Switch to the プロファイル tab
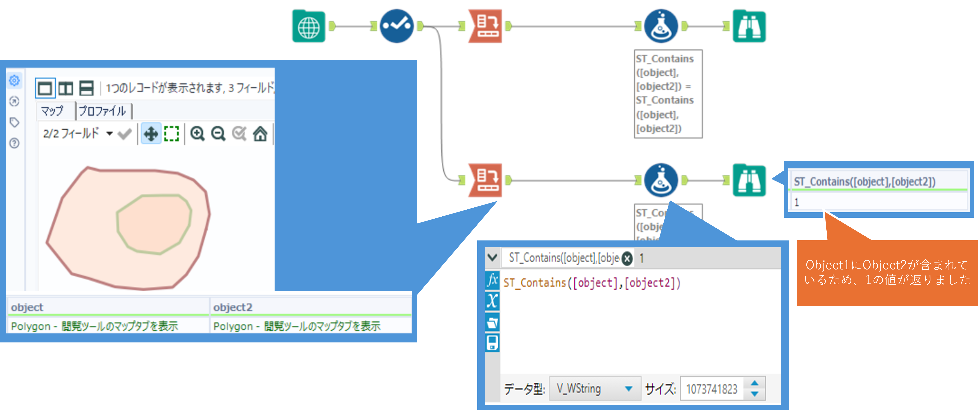Image resolution: width=980 pixels, height=410 pixels. pyautogui.click(x=103, y=111)
